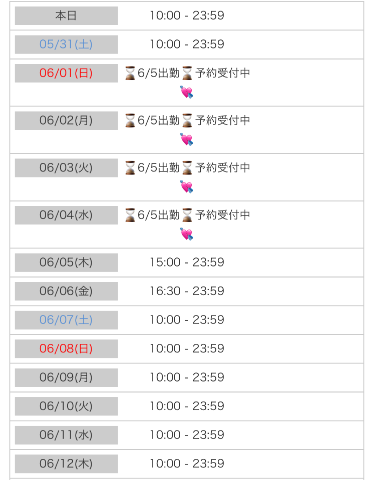Select the red 06/08(日) date label
372x480 pixels.
pos(66,349)
